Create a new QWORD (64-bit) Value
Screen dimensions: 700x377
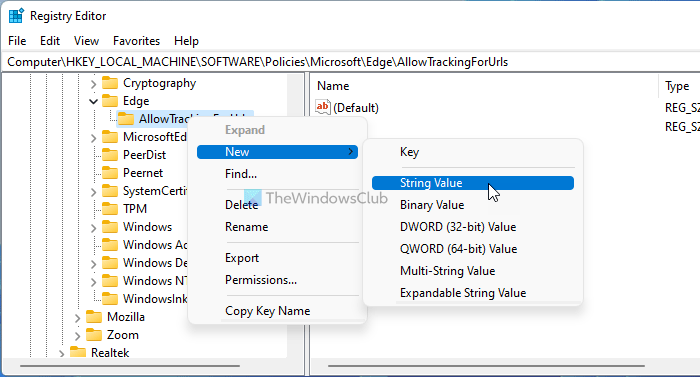click(x=473, y=249)
